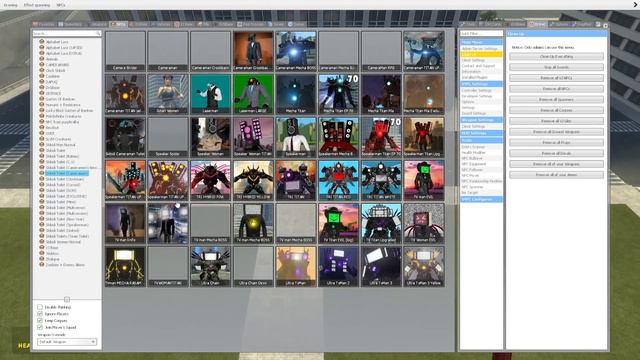Expand the Weapon Settings category header
Viewport: 640px width, 360px height.
[x=481, y=120]
